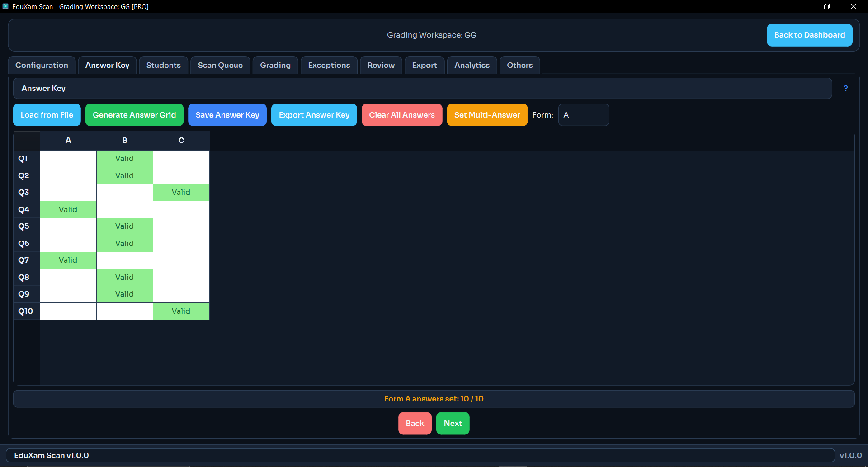Clear All Answers in the grid
868x467 pixels.
tap(401, 115)
